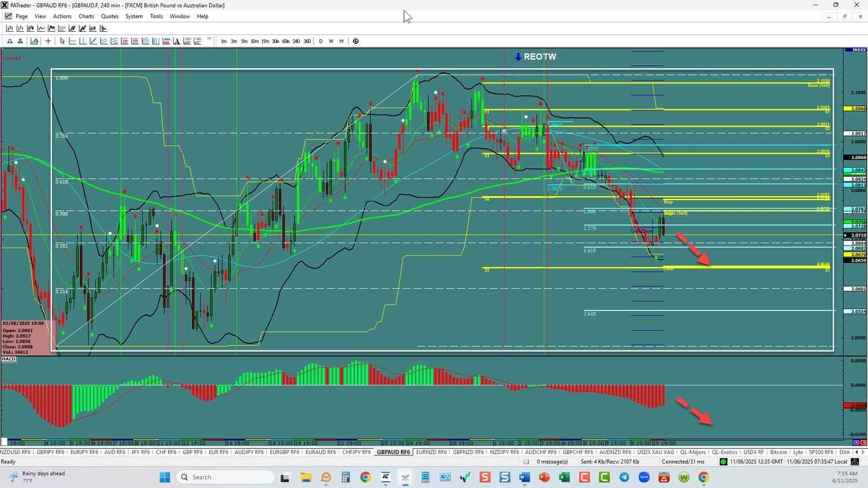Image resolution: width=868 pixels, height=488 pixels.
Task: Go to the USDX XAU XAG tab
Action: click(655, 452)
